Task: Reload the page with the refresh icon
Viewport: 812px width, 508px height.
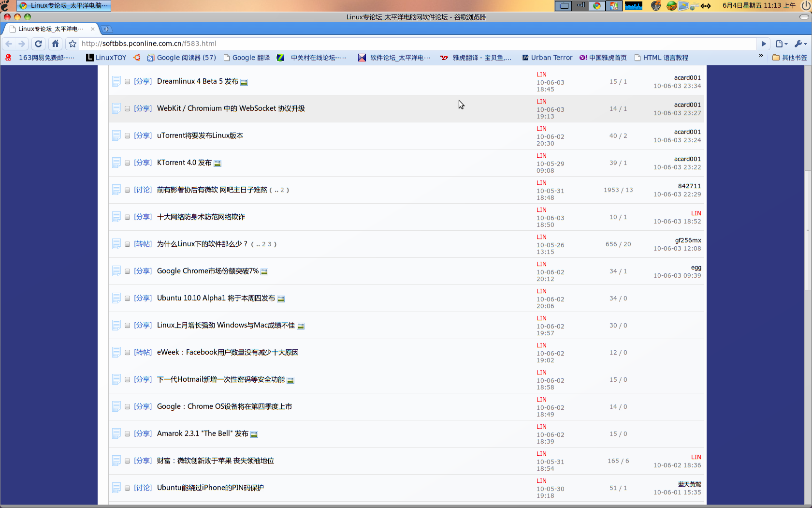Action: click(x=39, y=44)
